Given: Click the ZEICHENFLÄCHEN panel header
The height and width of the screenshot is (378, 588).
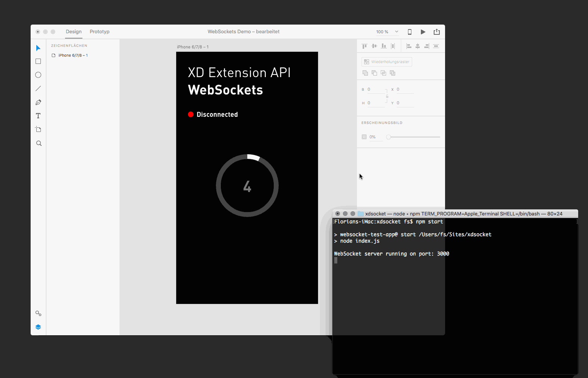Looking at the screenshot, I should tap(69, 46).
